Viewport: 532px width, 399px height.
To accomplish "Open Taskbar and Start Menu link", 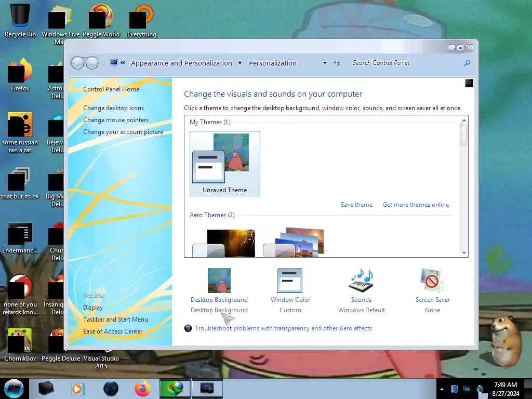I will pyautogui.click(x=116, y=320).
